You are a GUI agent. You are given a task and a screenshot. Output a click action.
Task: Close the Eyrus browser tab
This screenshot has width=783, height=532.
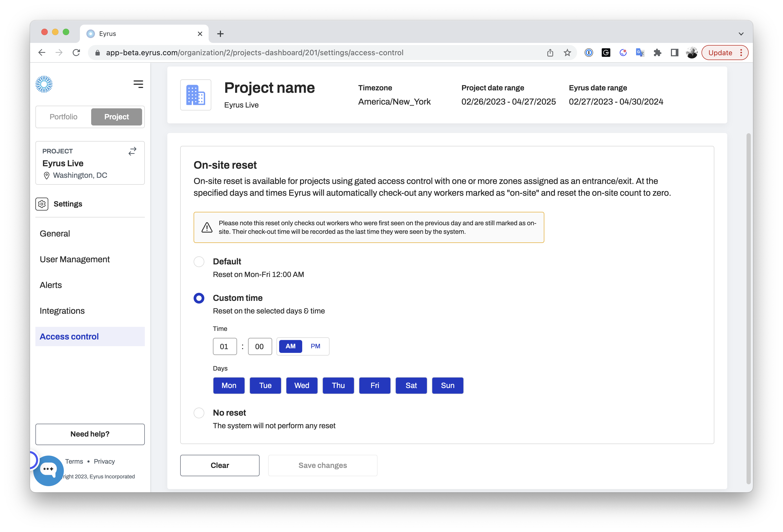click(200, 34)
